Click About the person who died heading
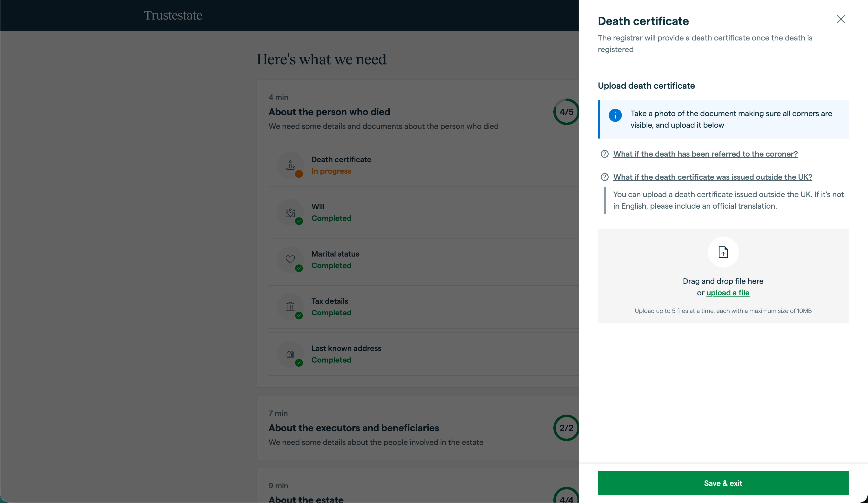Viewport: 868px width, 503px height. point(329,112)
